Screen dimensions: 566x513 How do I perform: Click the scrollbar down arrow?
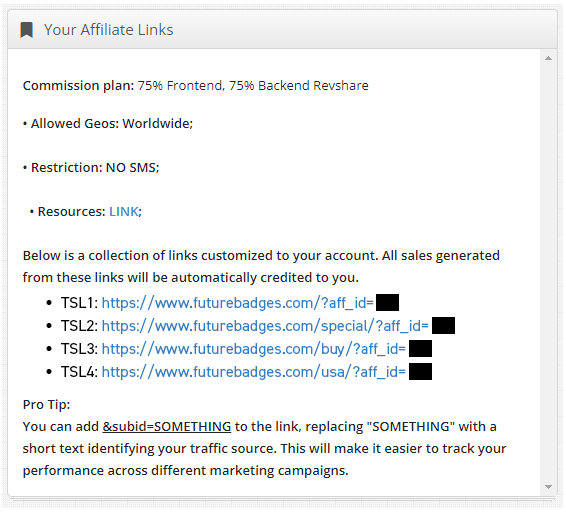click(548, 487)
